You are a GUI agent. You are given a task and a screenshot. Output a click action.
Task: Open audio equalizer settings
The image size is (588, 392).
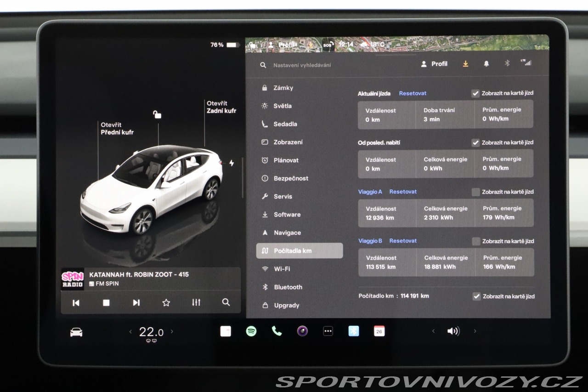196,302
